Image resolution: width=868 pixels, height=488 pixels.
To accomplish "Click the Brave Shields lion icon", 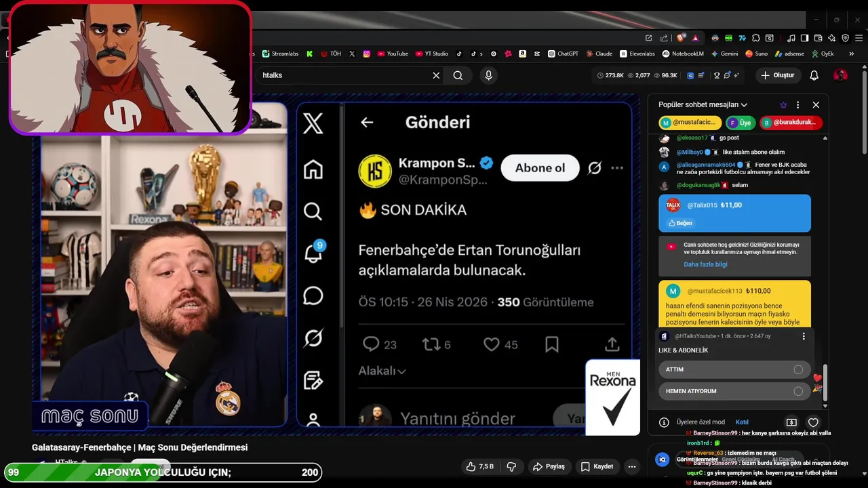I will pos(681,38).
